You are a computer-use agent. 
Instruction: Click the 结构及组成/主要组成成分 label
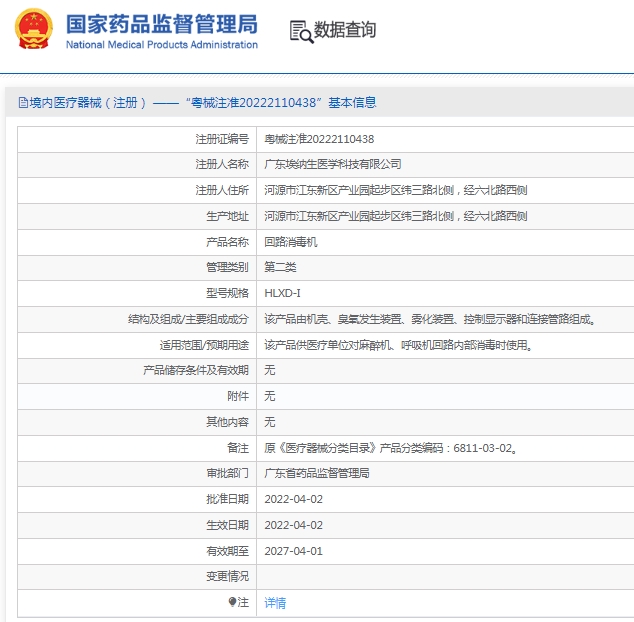point(188,319)
